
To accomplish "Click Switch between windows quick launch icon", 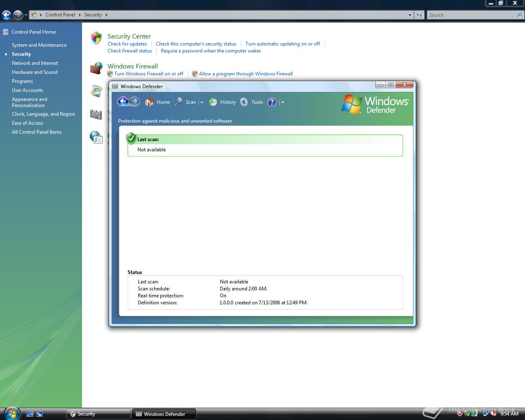I will pos(39,414).
